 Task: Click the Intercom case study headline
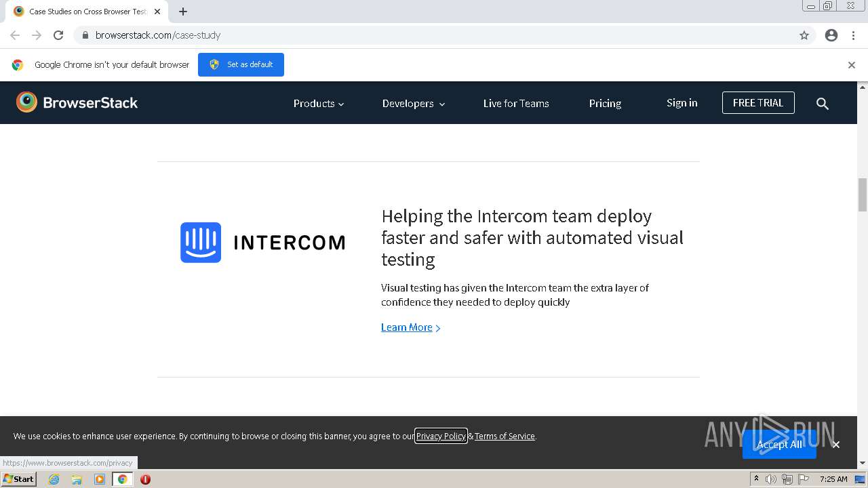click(532, 238)
